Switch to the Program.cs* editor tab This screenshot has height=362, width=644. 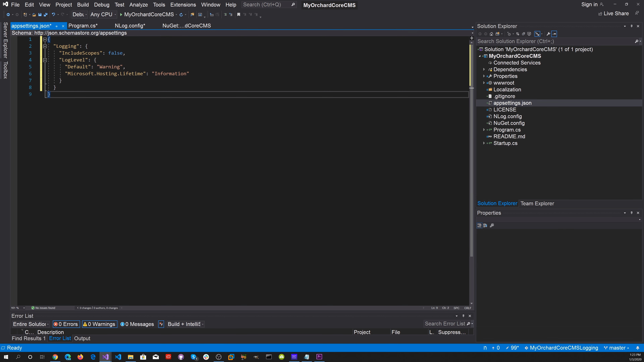coord(83,26)
